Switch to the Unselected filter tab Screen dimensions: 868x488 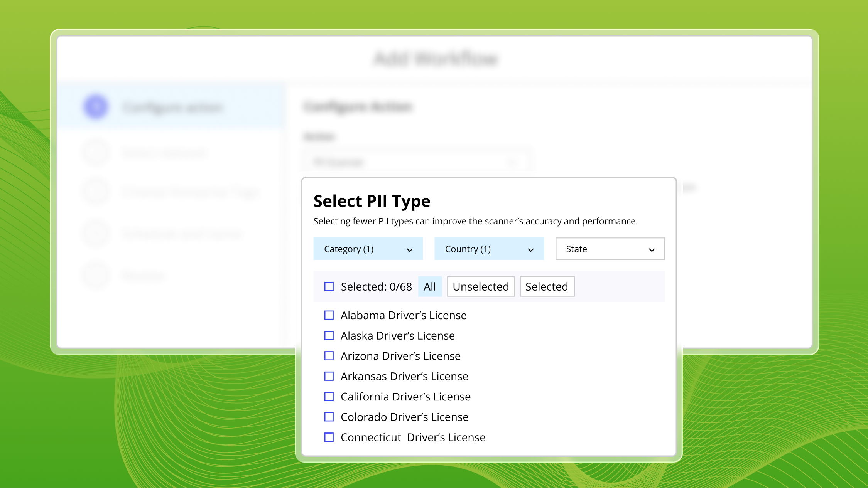tap(480, 287)
